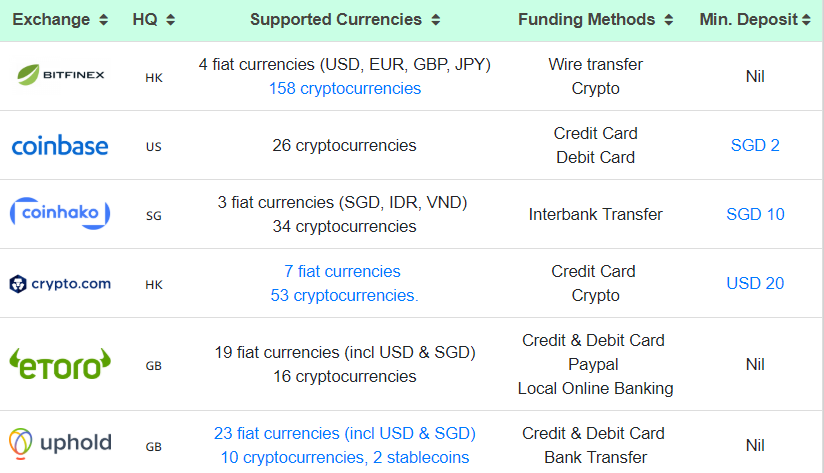Sort by Supported Currencies column
This screenshot has height=473, width=824.
(x=344, y=20)
